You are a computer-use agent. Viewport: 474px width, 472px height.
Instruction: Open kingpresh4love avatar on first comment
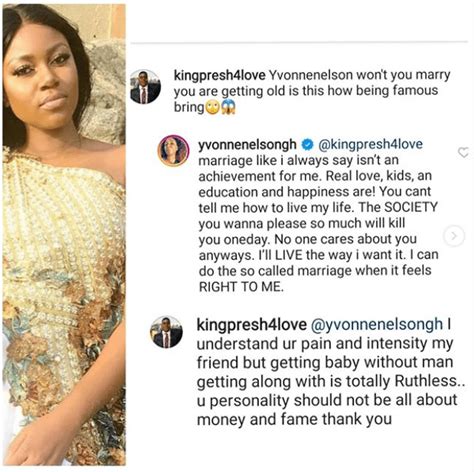[x=145, y=87]
